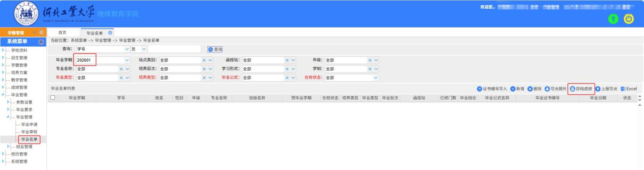The image size is (644, 170).
Task: Click the 查询 search button
Action: [x=215, y=49]
